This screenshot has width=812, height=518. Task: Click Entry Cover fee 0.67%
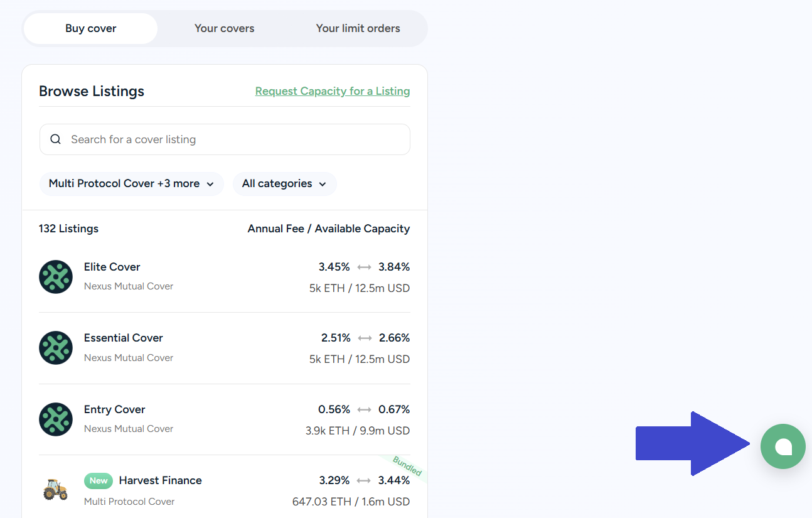point(394,409)
